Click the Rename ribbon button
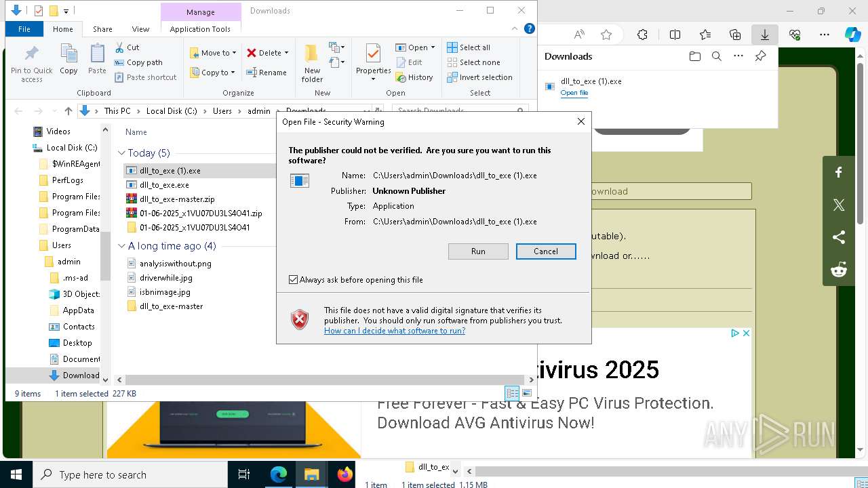The height and width of the screenshot is (488, 868). (x=267, y=73)
